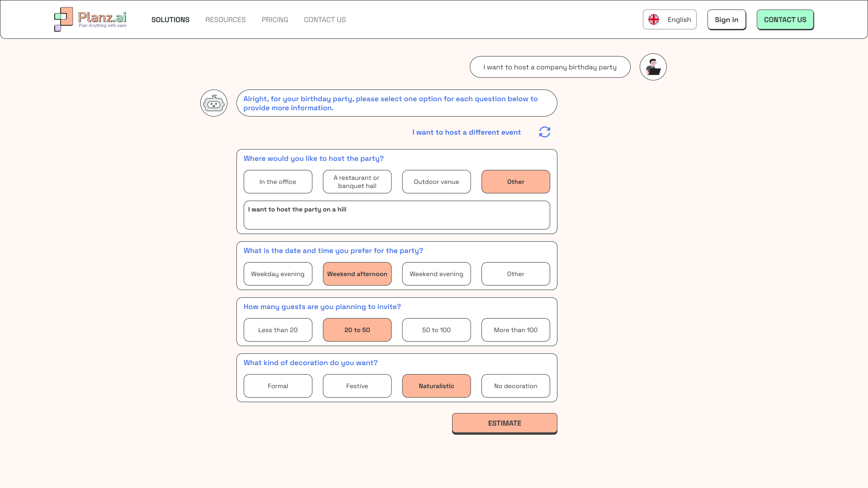Click the refresh arrows icon
The height and width of the screenshot is (488, 868).
(544, 132)
